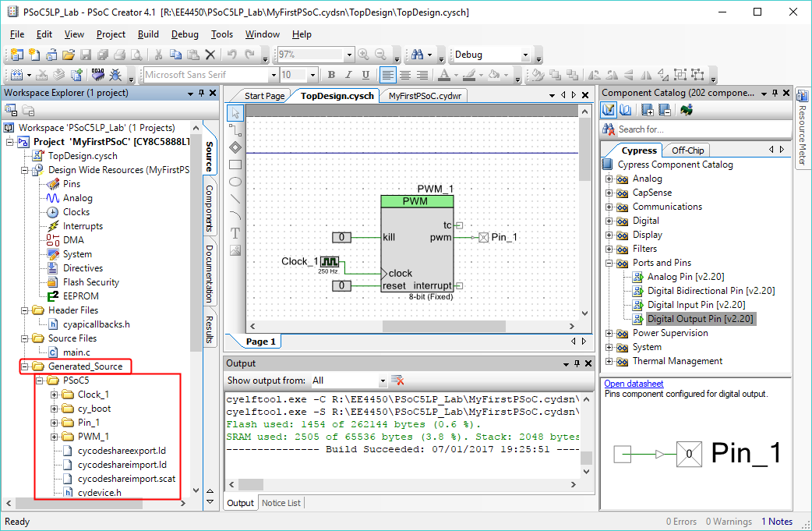This screenshot has width=812, height=531.
Task: Select the text annotation tool
Action: (x=235, y=233)
